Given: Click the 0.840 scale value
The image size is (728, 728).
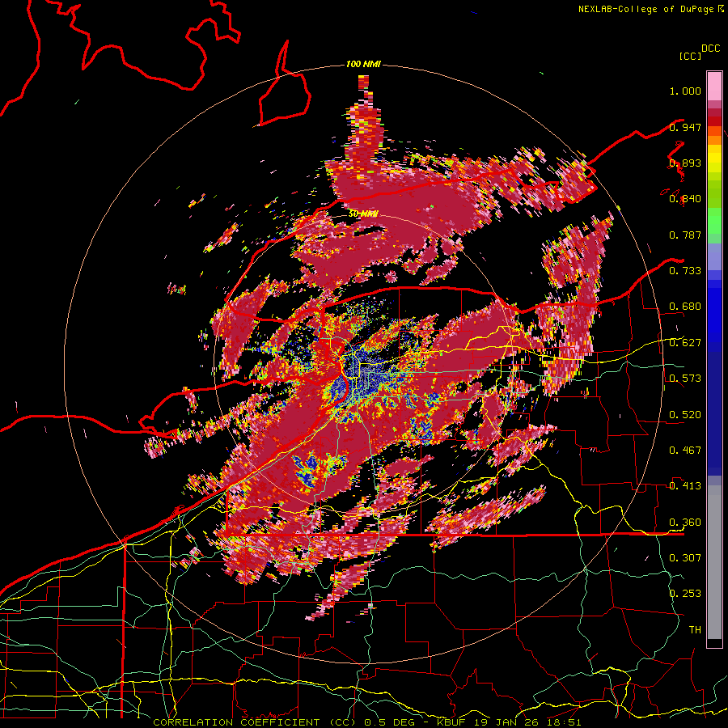Looking at the screenshot, I should point(685,199).
